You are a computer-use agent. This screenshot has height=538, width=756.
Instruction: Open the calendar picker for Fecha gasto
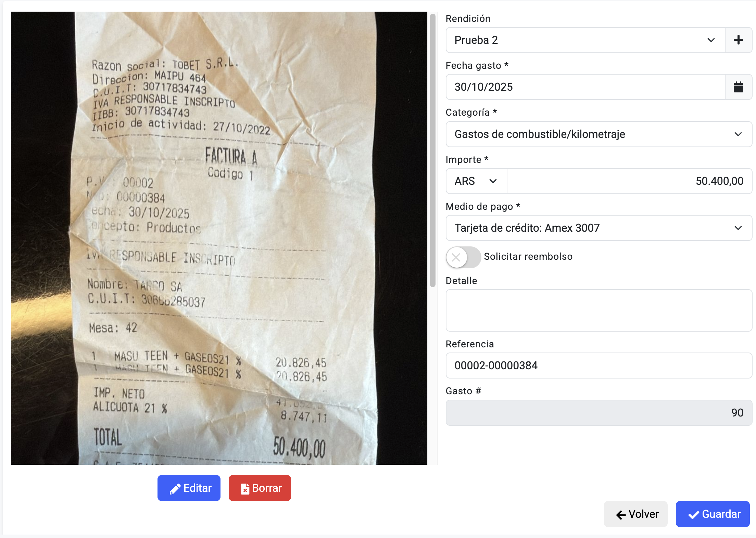click(x=739, y=87)
